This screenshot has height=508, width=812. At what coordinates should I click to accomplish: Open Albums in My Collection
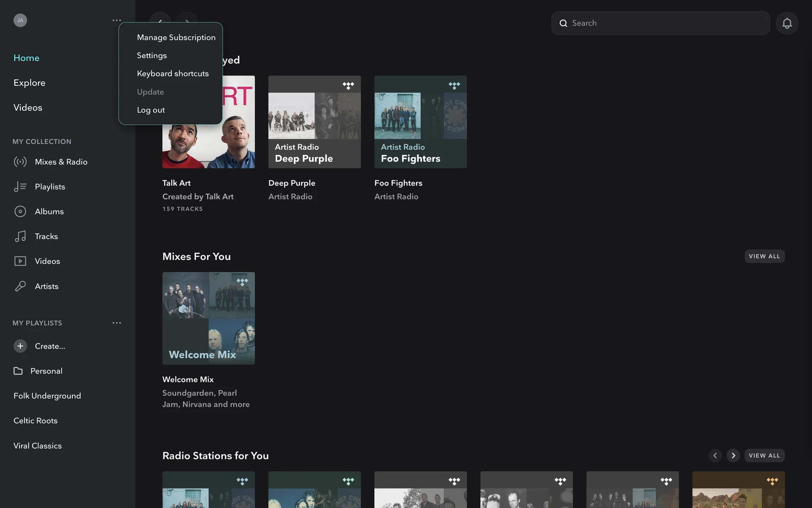(x=49, y=211)
